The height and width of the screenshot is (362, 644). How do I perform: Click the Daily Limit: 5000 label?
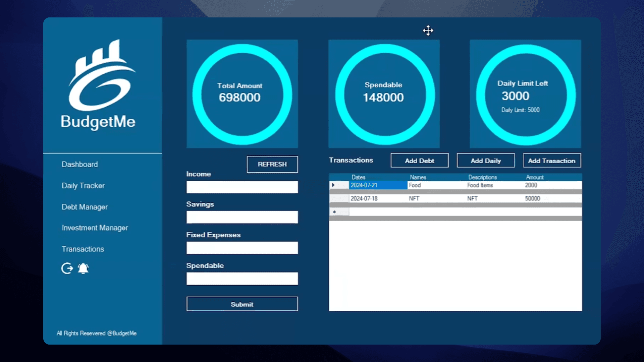(x=520, y=110)
